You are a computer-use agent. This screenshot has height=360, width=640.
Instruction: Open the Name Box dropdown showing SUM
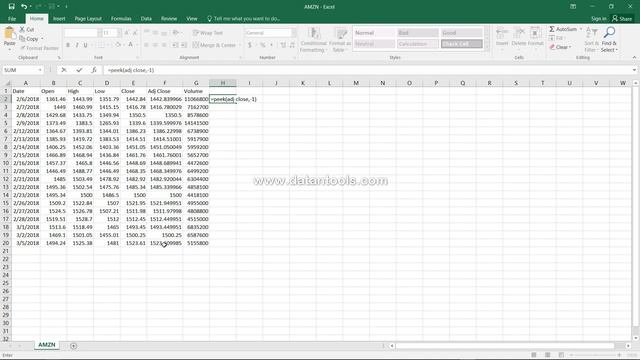40,70
